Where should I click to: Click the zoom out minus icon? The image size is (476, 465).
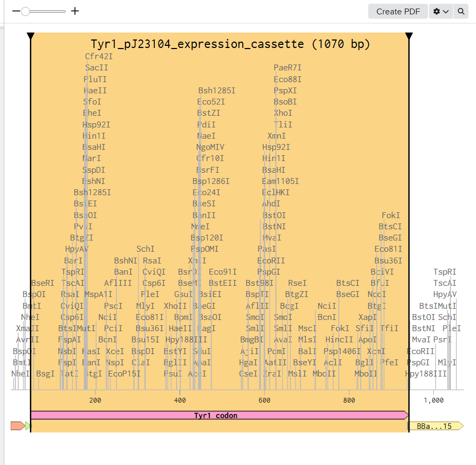point(16,11)
